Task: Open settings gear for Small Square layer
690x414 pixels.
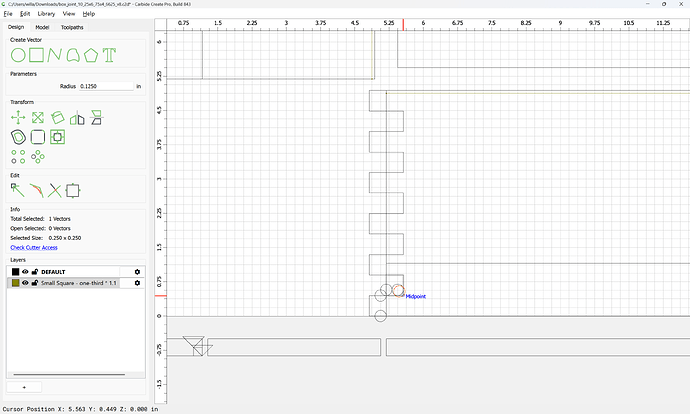Action: click(x=137, y=283)
